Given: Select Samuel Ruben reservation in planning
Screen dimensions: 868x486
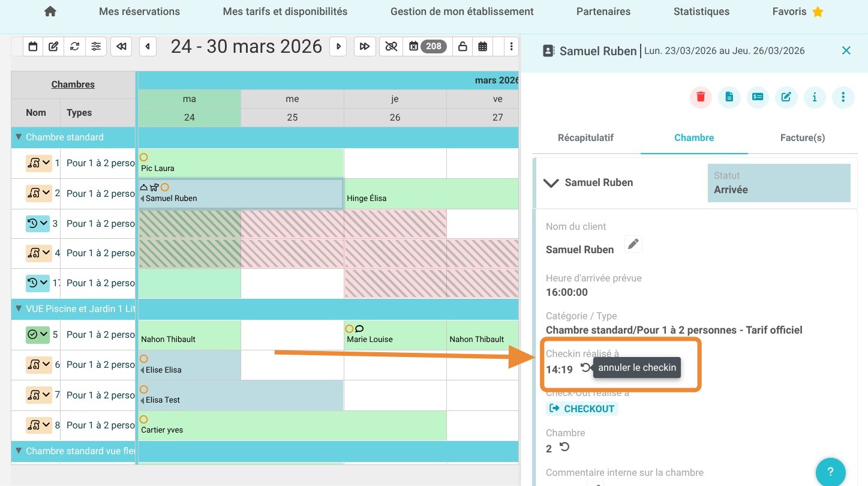Looking at the screenshot, I should click(x=241, y=193).
